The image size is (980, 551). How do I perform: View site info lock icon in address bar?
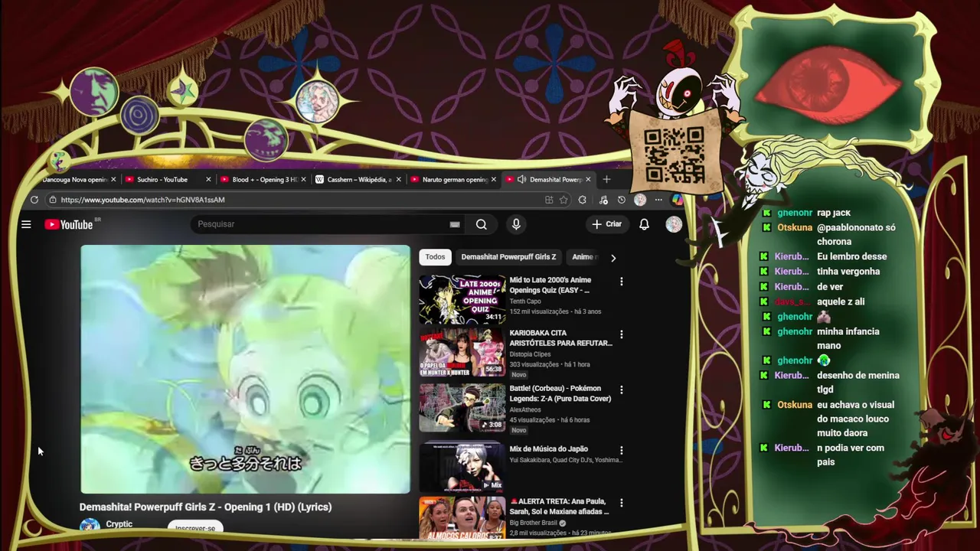[53, 200]
